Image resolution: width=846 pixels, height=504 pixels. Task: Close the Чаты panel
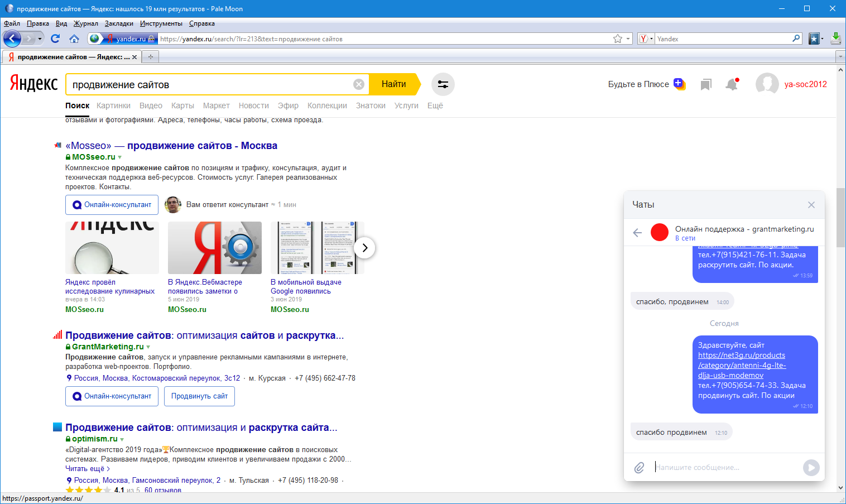pyautogui.click(x=811, y=205)
